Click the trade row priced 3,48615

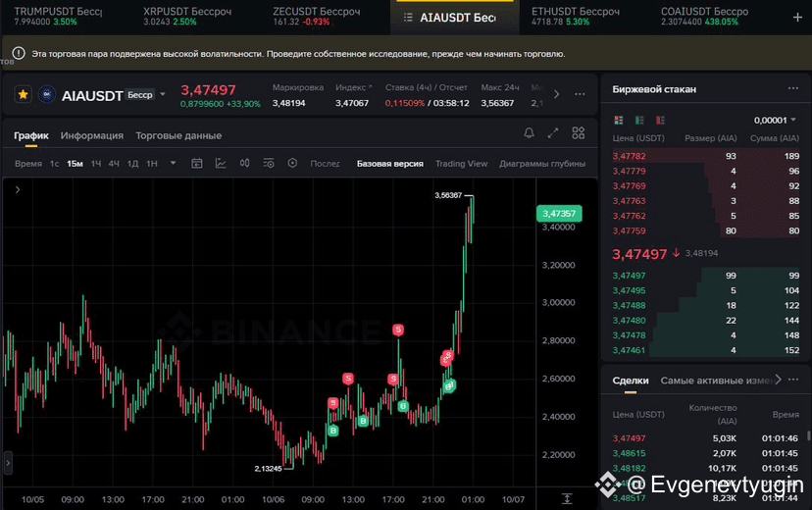point(705,453)
